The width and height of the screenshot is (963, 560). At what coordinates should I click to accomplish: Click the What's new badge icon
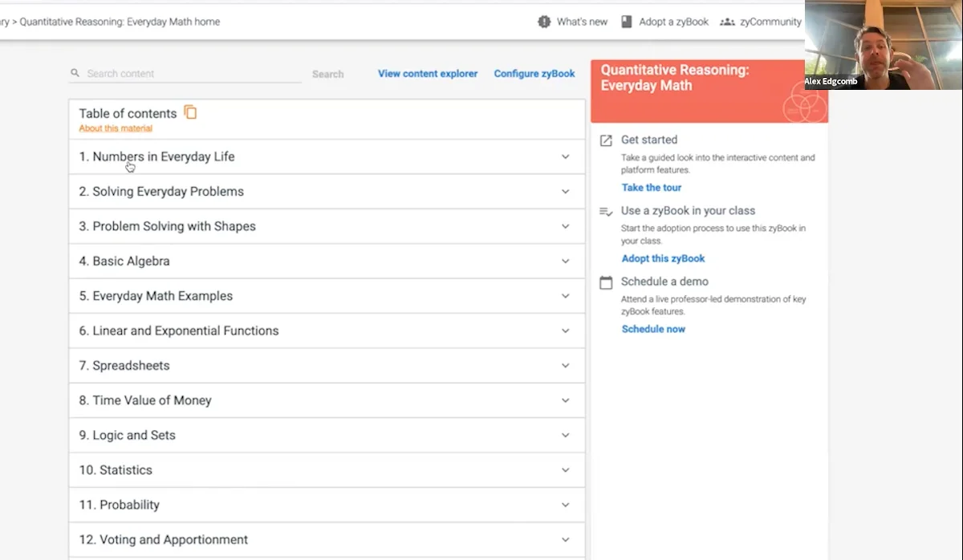(x=544, y=22)
